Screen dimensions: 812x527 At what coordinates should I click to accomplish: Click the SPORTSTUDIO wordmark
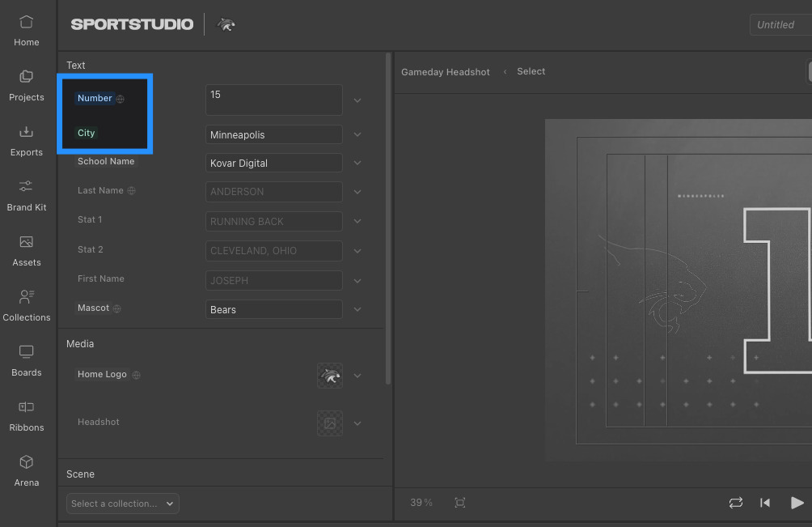click(132, 24)
